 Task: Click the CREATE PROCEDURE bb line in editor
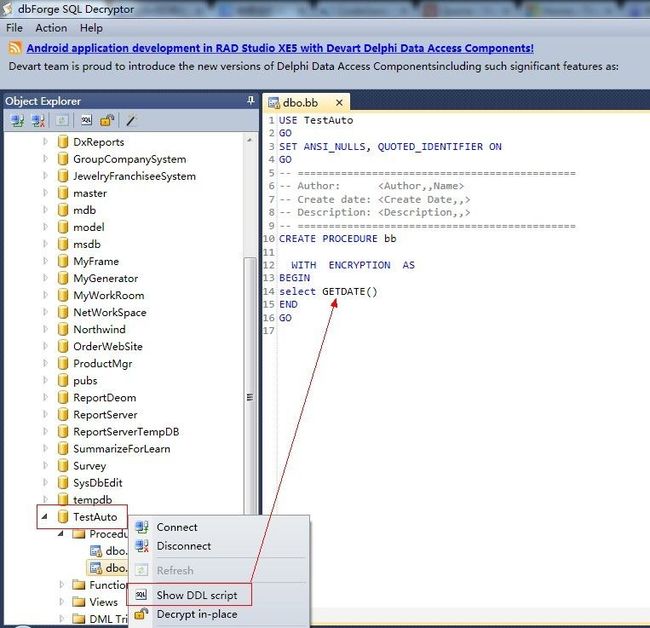pyautogui.click(x=337, y=239)
